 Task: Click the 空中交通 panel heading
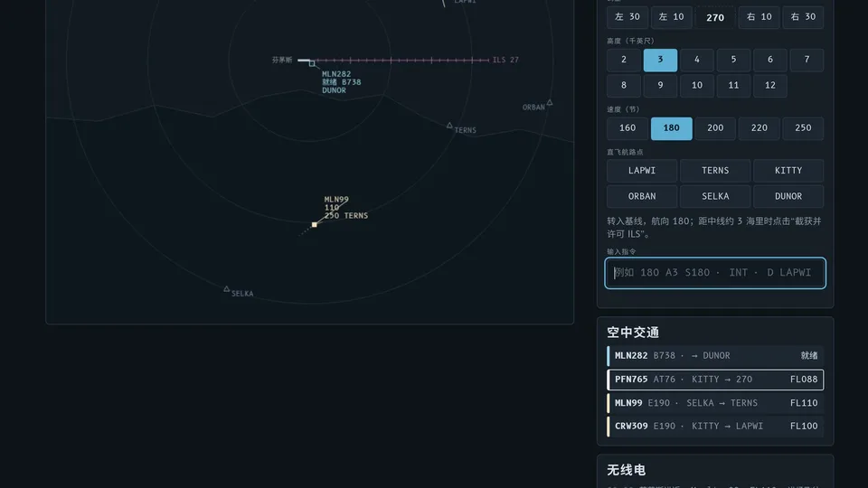coord(633,333)
